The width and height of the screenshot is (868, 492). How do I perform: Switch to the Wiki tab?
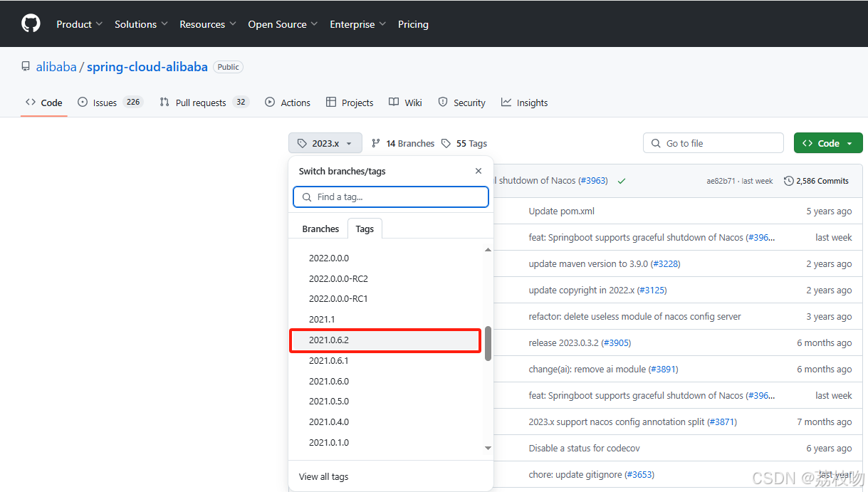click(405, 103)
